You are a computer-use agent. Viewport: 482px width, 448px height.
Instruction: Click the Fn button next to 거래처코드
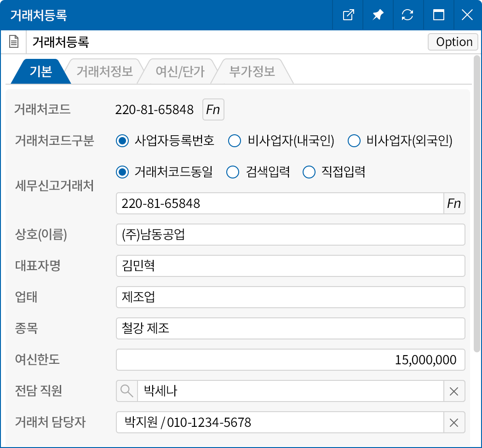coord(213,110)
